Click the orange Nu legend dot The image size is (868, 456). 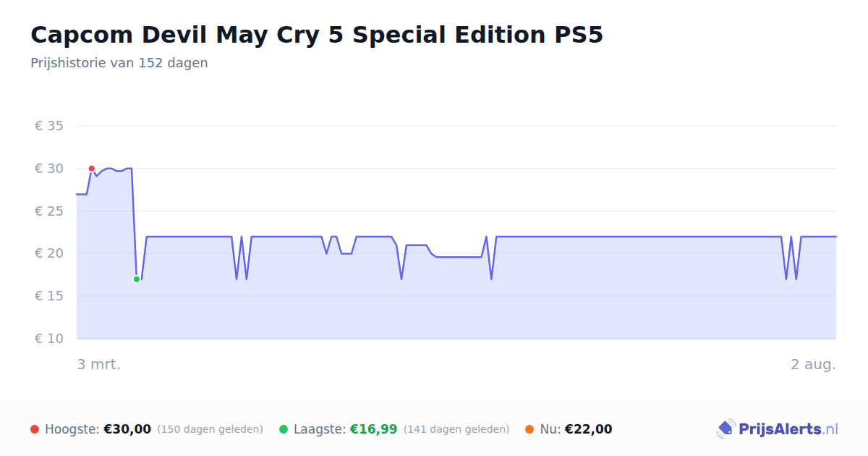tap(529, 429)
